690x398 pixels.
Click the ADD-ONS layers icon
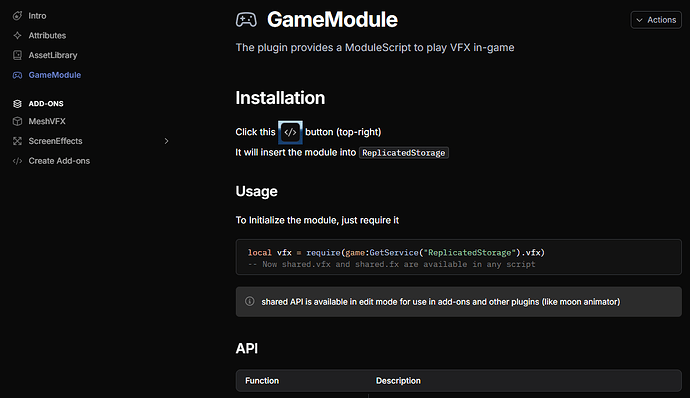(17, 104)
